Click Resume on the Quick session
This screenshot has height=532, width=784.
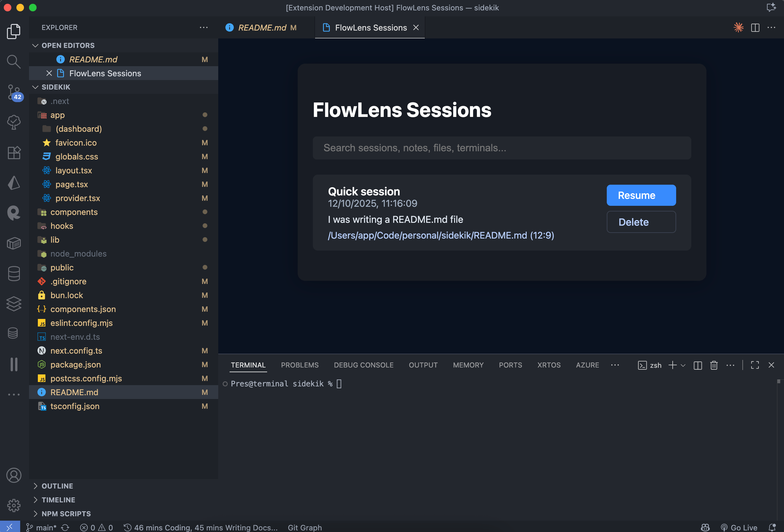[x=641, y=195]
